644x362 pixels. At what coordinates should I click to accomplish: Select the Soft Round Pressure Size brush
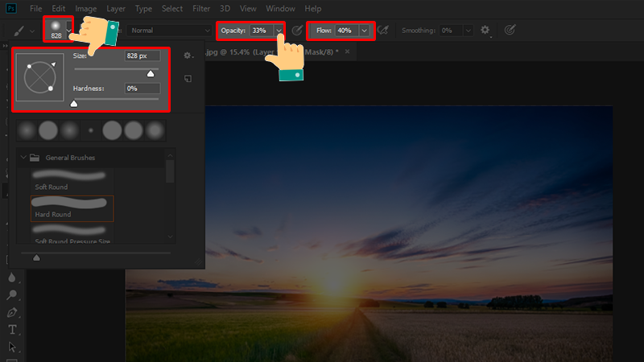pyautogui.click(x=72, y=234)
